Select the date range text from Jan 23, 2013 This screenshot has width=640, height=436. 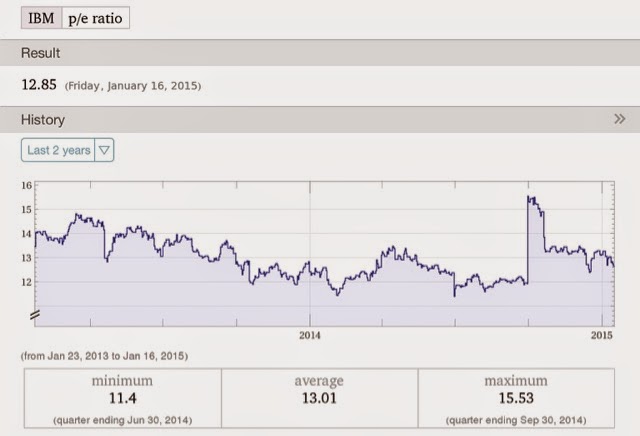pos(104,356)
